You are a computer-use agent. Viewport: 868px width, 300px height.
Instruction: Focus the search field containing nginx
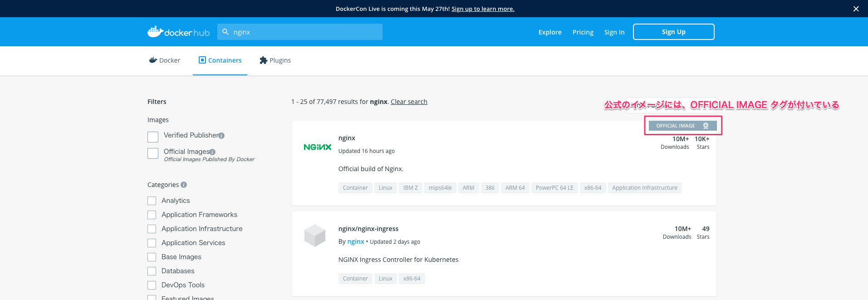[x=300, y=32]
